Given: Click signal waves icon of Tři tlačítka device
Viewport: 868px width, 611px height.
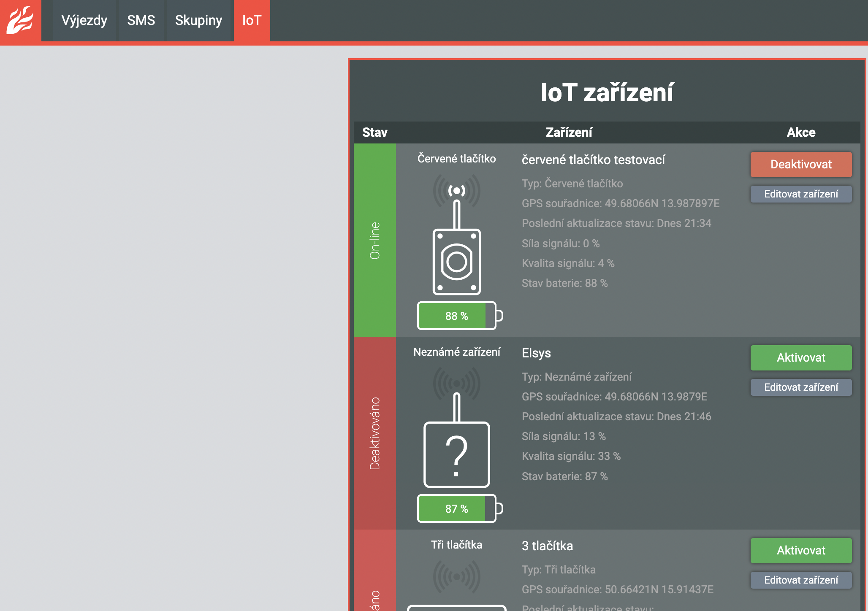Looking at the screenshot, I should [456, 576].
